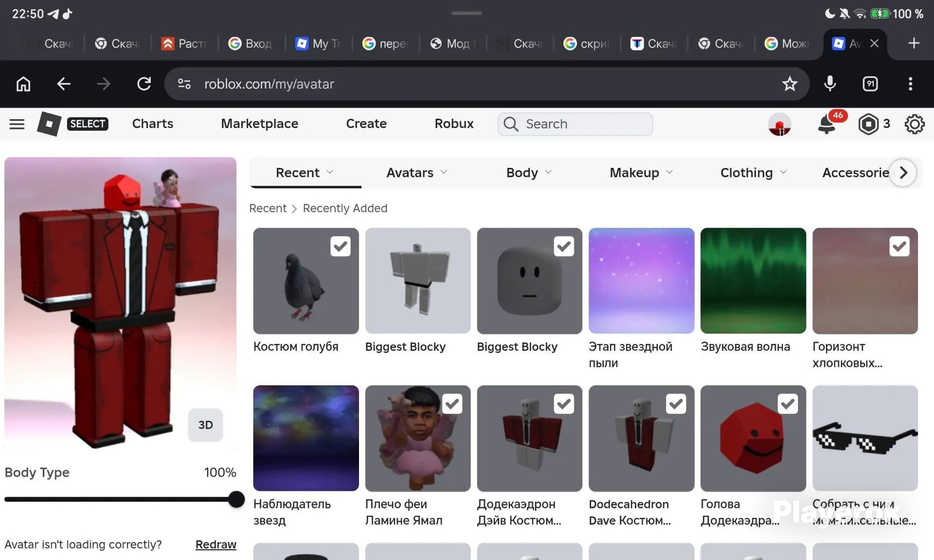The height and width of the screenshot is (560, 934).
Task: Open the Roblox hamburger menu
Action: [17, 124]
